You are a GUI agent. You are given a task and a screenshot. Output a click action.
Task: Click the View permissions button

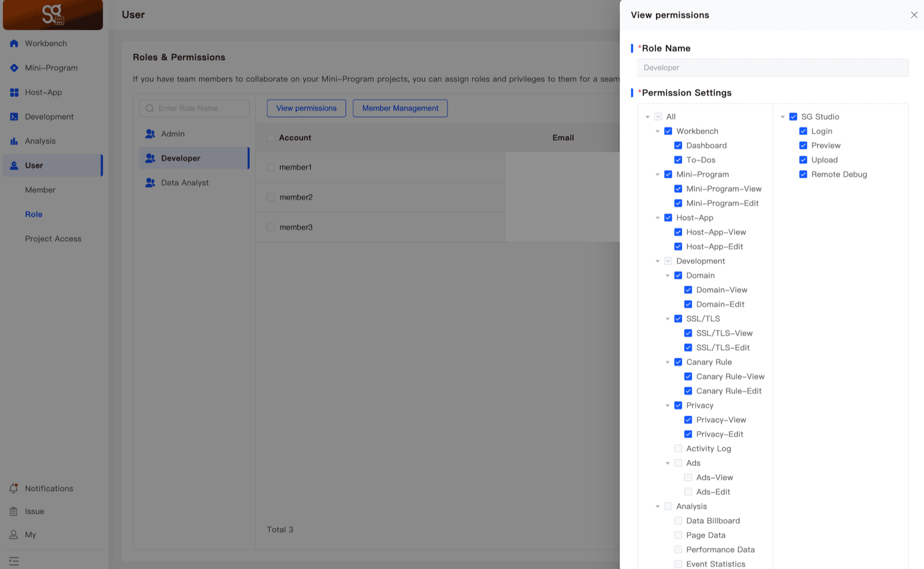tap(306, 108)
